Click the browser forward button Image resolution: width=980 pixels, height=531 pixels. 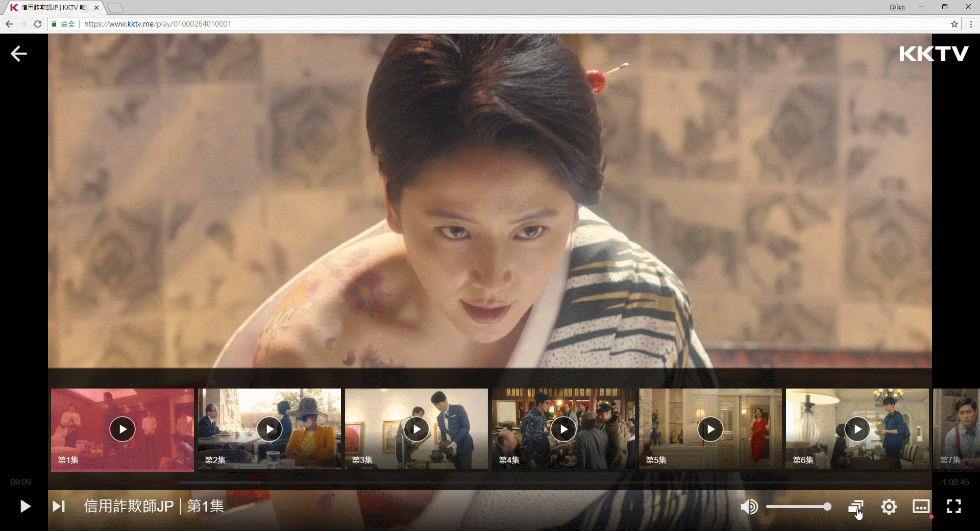point(23,24)
